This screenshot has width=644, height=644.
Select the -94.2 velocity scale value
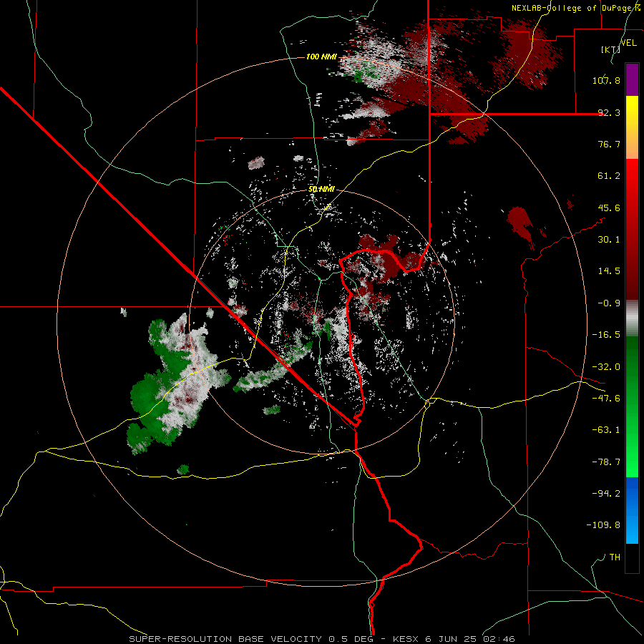(x=606, y=493)
